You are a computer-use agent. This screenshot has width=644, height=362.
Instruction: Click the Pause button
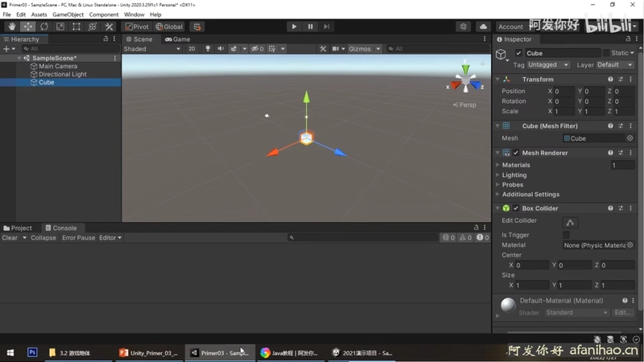pos(311,27)
